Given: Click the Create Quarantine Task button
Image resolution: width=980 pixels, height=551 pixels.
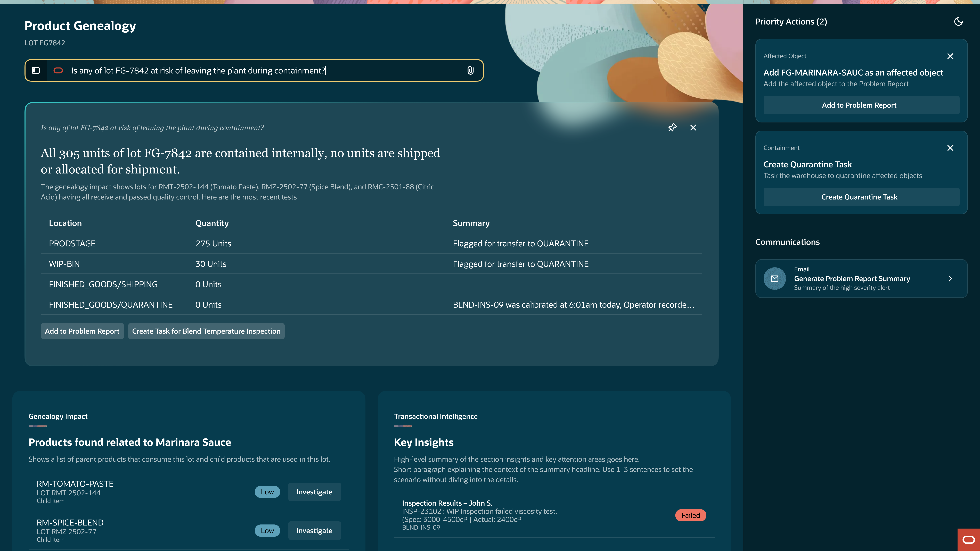Looking at the screenshot, I should (861, 197).
